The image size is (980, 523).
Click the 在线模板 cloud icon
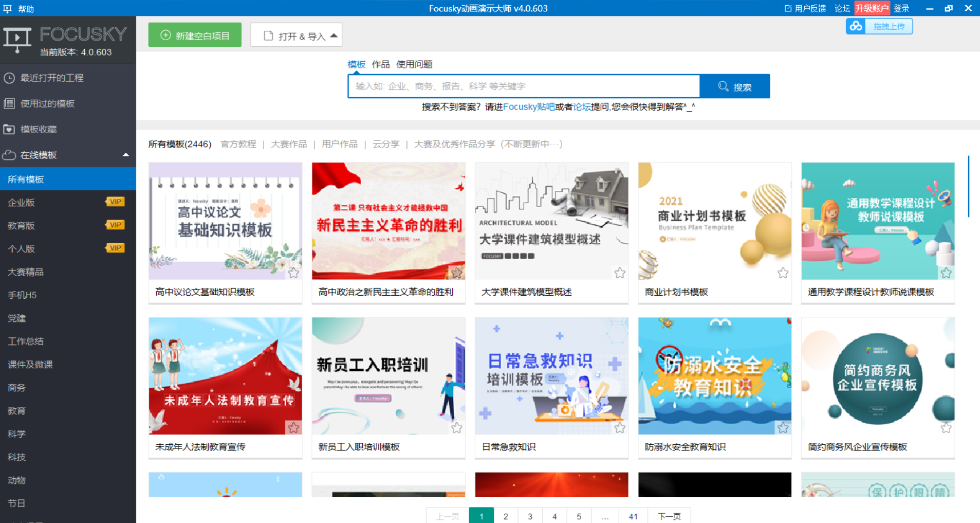coord(9,155)
